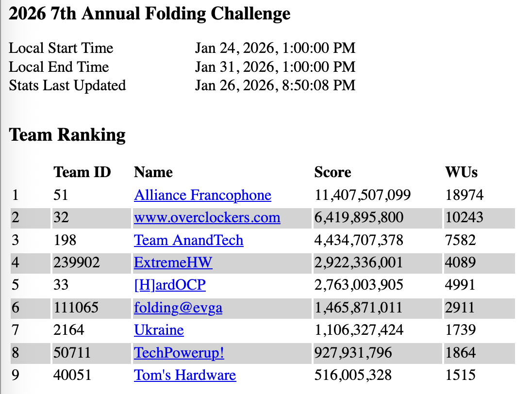Viewport: 532px width, 394px height.
Task: Click the Stats Last Updated timestamp value
Action: [275, 85]
